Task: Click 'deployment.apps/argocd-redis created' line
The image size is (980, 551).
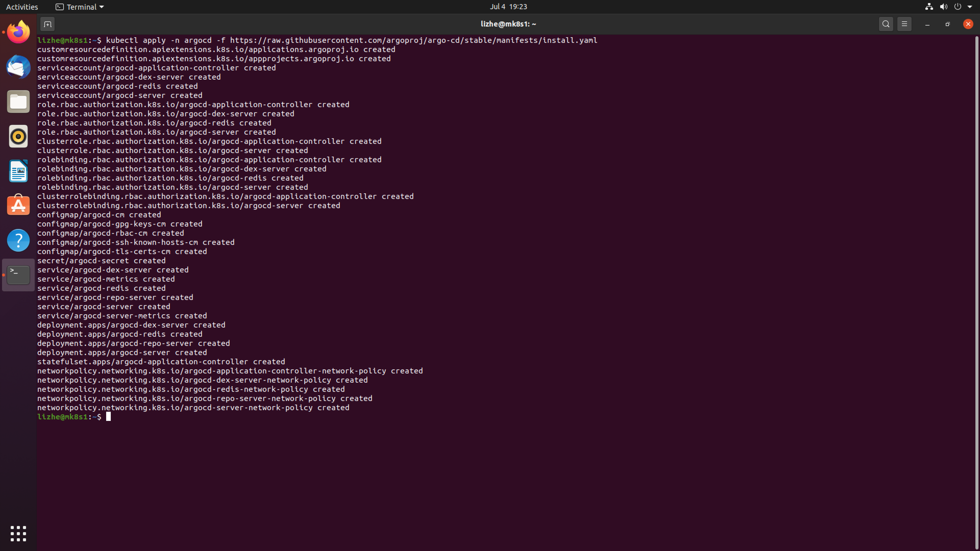Action: tap(120, 334)
